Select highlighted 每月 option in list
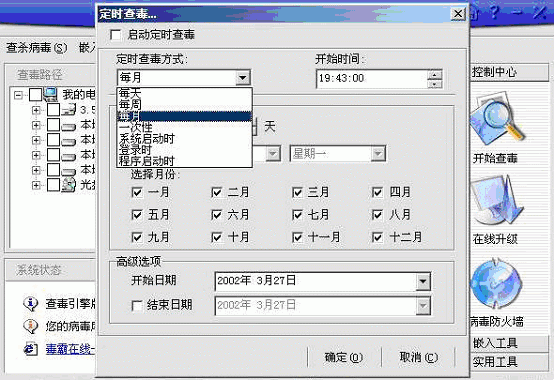 (184, 116)
